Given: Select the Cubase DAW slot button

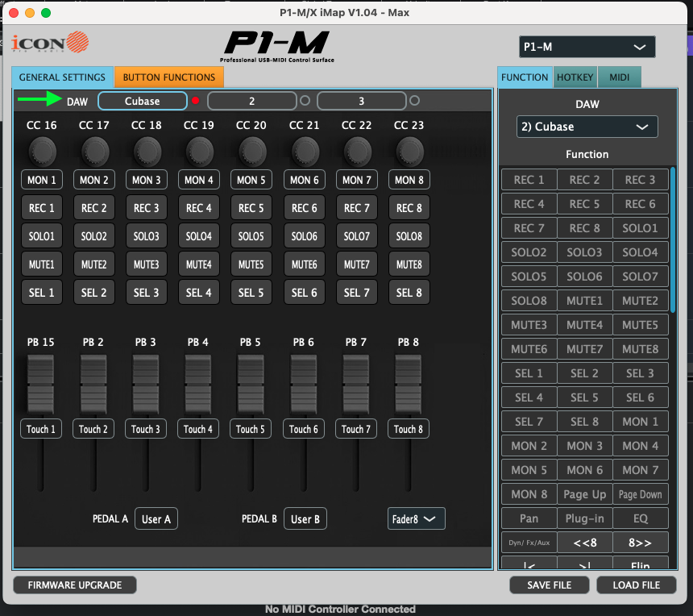Looking at the screenshot, I should coord(143,101).
